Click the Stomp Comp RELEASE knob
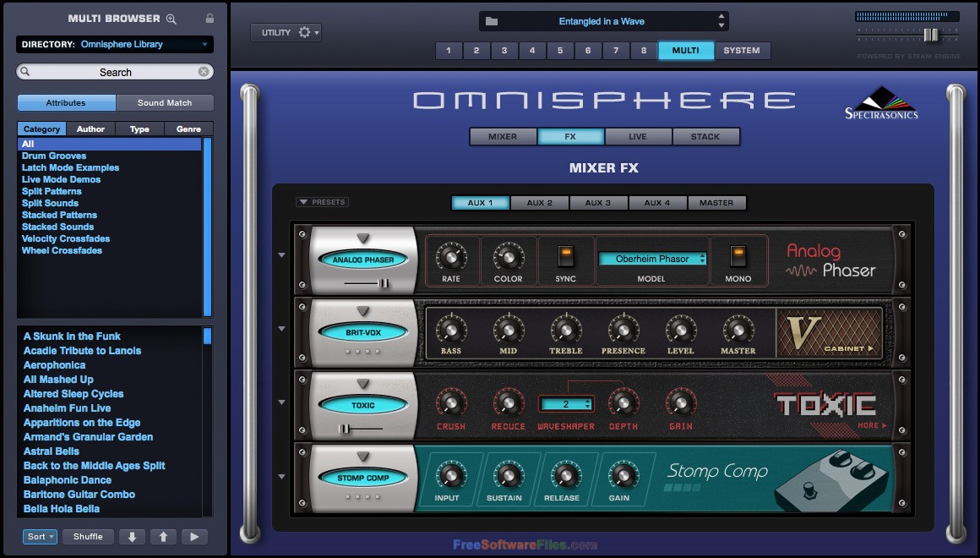980x558 pixels. click(566, 476)
